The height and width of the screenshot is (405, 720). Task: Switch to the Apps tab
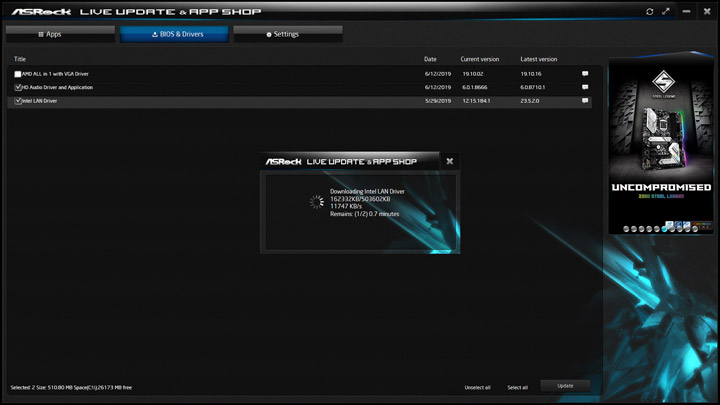[x=60, y=34]
